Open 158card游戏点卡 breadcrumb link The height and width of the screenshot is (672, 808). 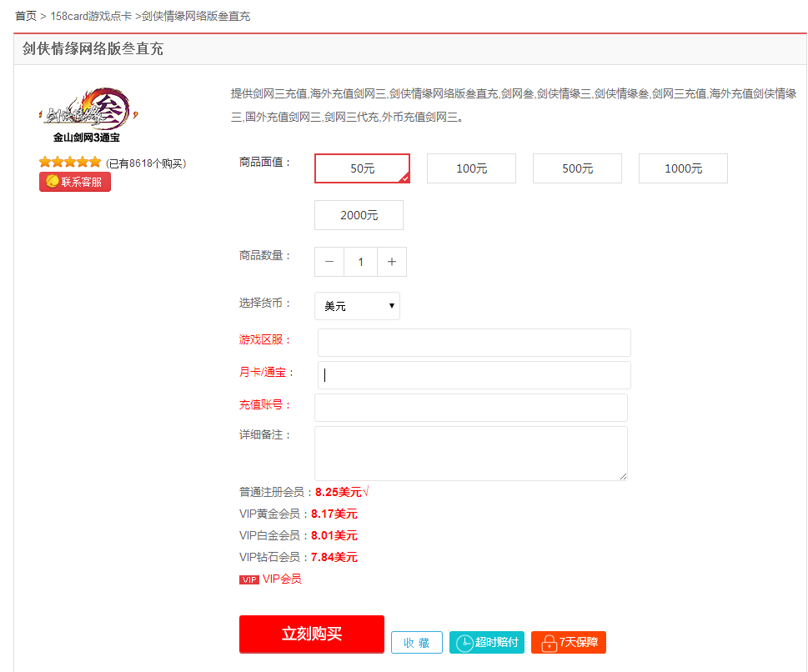[x=91, y=16]
